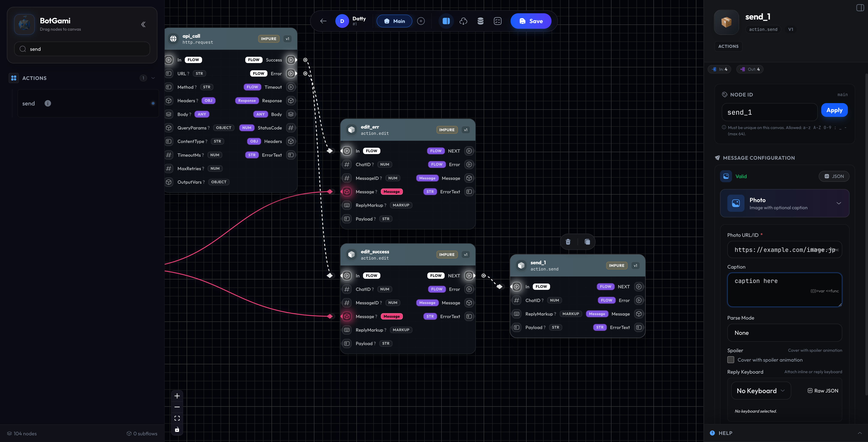Zoom in using the canvas plus icon
Viewport: 868px width, 442px height.
point(177,396)
